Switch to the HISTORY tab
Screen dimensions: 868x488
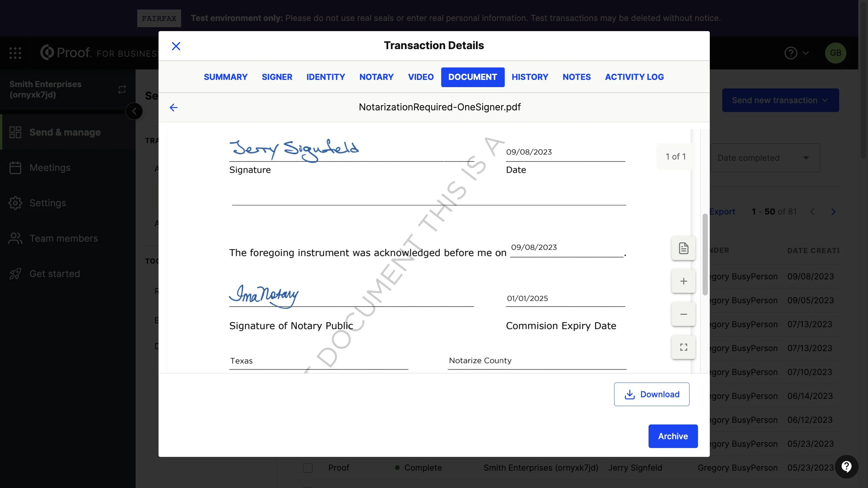pyautogui.click(x=530, y=77)
